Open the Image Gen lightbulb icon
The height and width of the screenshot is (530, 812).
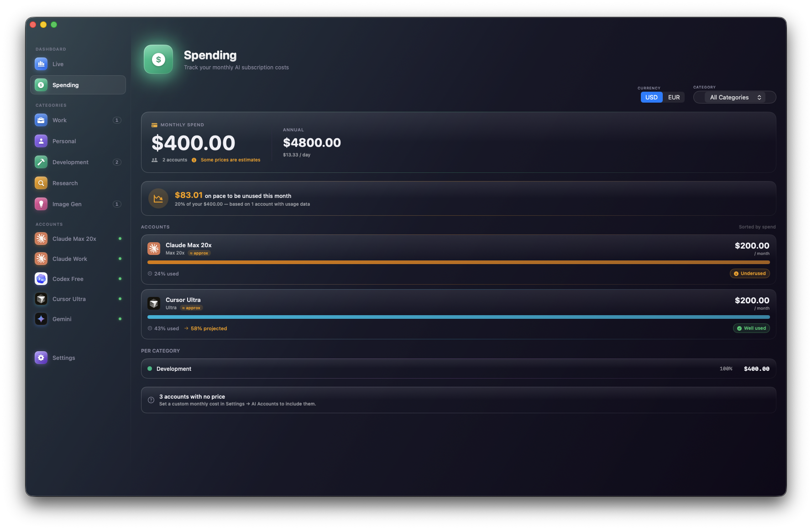(x=41, y=204)
